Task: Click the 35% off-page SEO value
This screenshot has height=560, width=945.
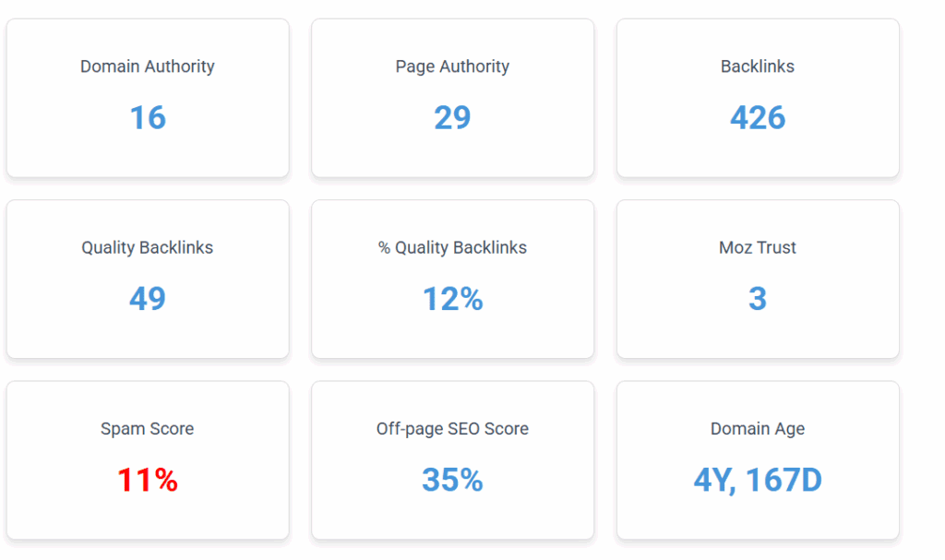Action: click(452, 481)
